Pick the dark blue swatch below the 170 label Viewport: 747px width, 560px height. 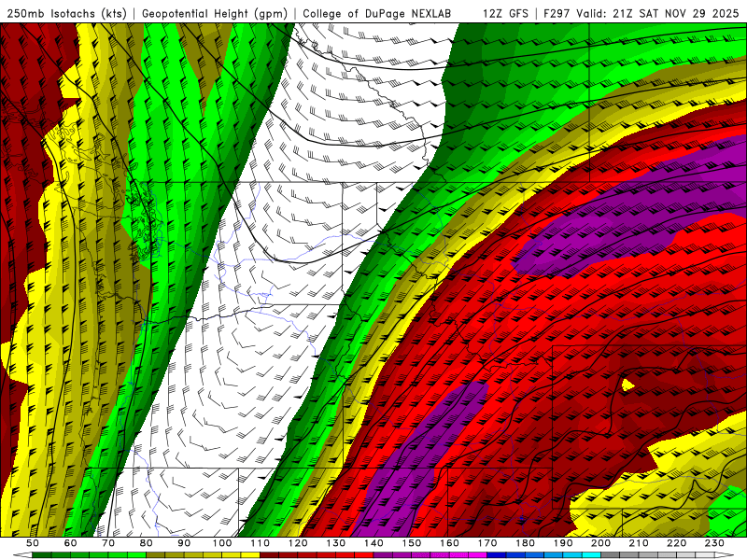(x=497, y=554)
